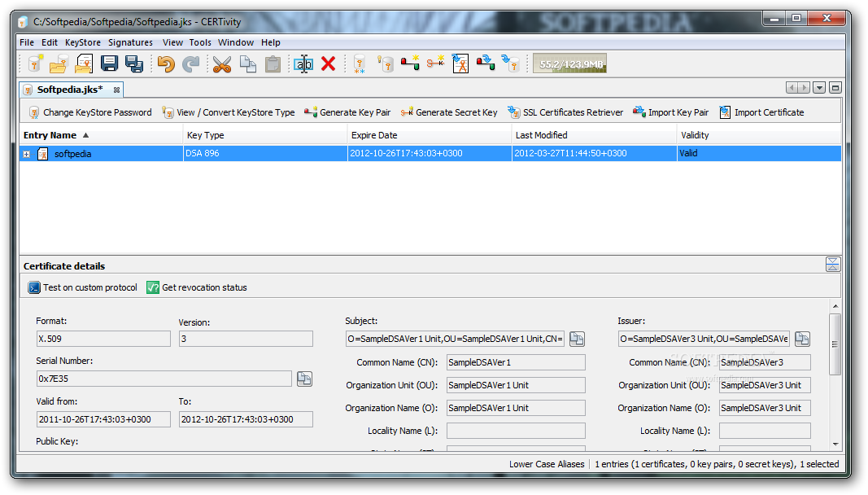Open a KeyStore with the folder icon
This screenshot has width=868, height=495.
pyautogui.click(x=59, y=64)
